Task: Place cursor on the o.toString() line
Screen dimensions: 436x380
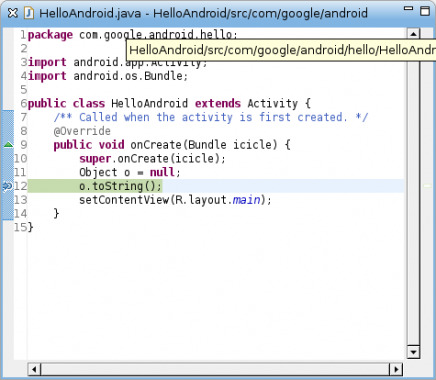Action: coord(216,186)
